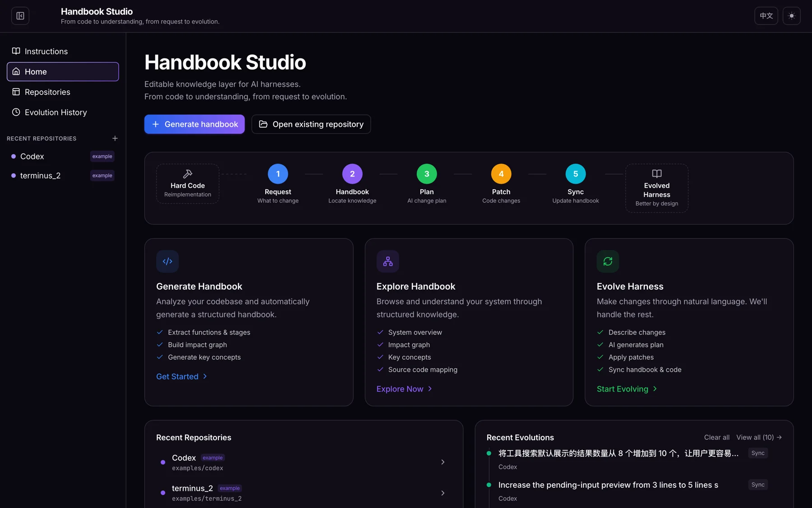Click the Evolved Harness book icon
Image resolution: width=812 pixels, height=508 pixels.
click(x=657, y=174)
